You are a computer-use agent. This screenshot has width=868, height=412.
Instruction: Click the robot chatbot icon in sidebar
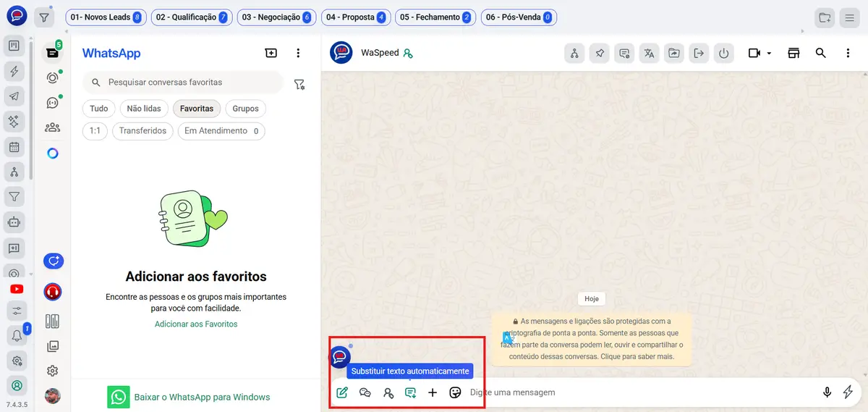click(14, 222)
